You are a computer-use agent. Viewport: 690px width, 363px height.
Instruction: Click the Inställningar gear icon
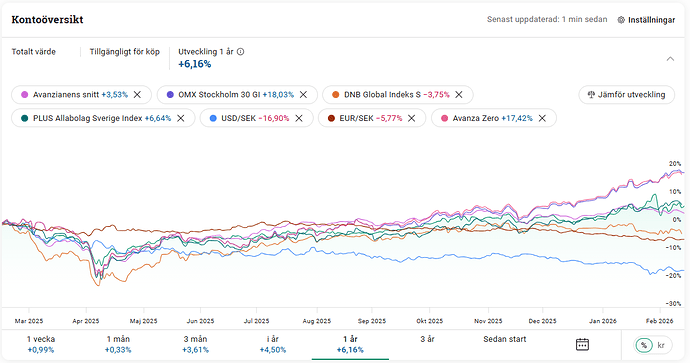(621, 20)
